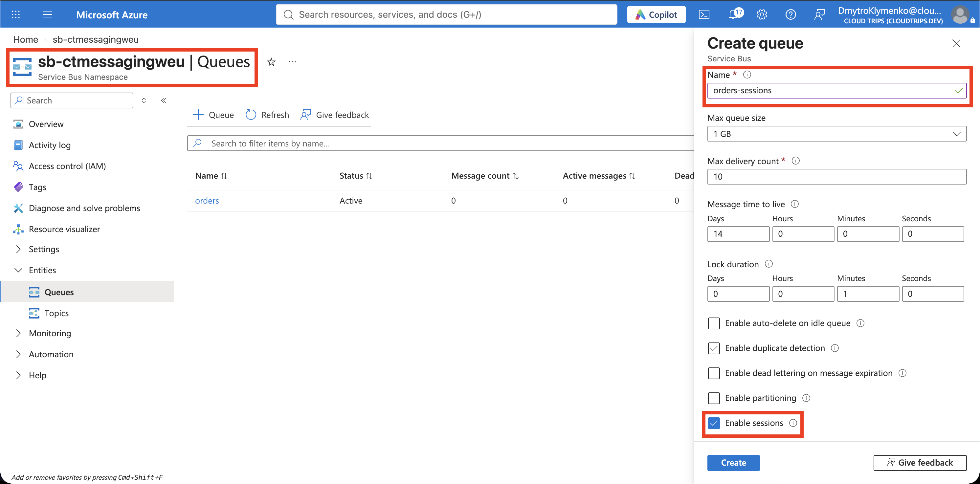
Task: Select Queues under Entities
Action: coord(87,292)
